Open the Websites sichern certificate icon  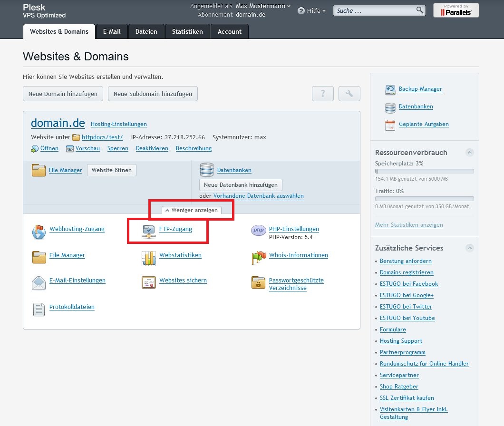[148, 282]
